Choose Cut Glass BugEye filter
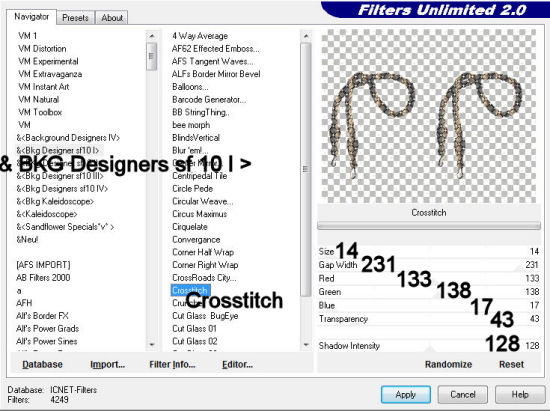Viewport: 550px width, 411px height. click(x=205, y=316)
